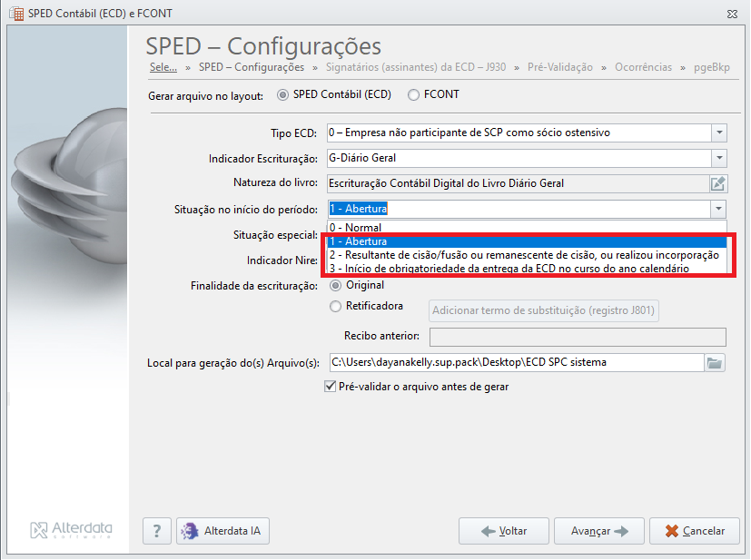Collapse Situação no início do período dropdown
751x560 pixels.
point(718,209)
